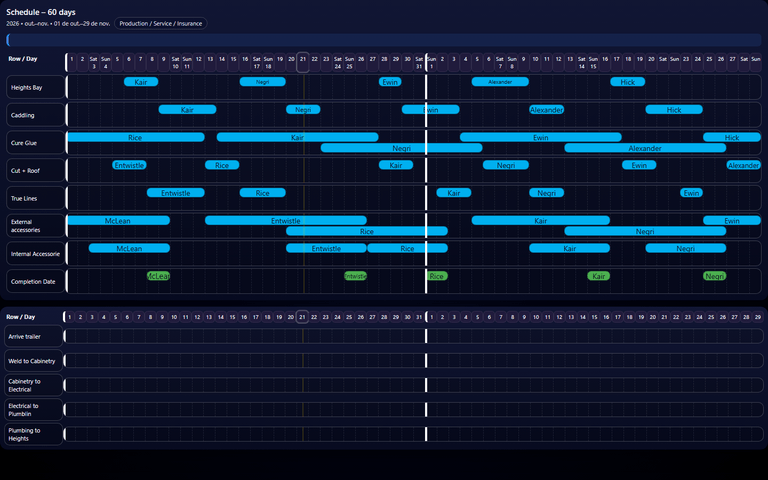
Task: Open the Alexander bar in Cure Glue row
Action: [645, 148]
